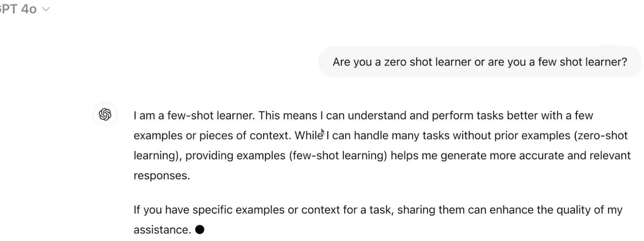Screen dimensions: 644x241
Task: Click the chevron arrow beside GPT 4o
Action: click(46, 9)
